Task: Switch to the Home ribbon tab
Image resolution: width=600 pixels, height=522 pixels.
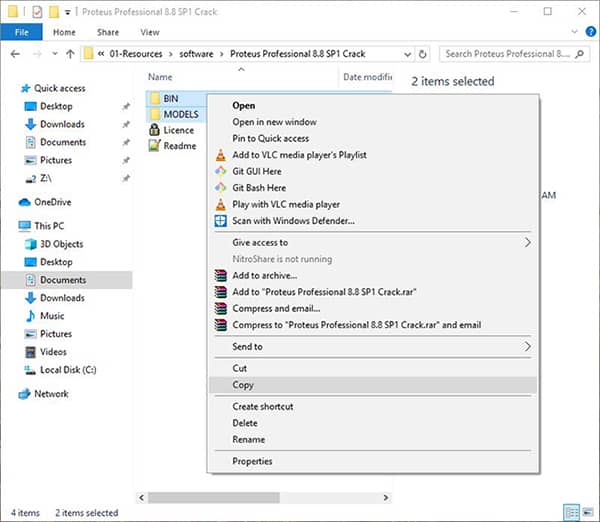Action: coord(64,32)
